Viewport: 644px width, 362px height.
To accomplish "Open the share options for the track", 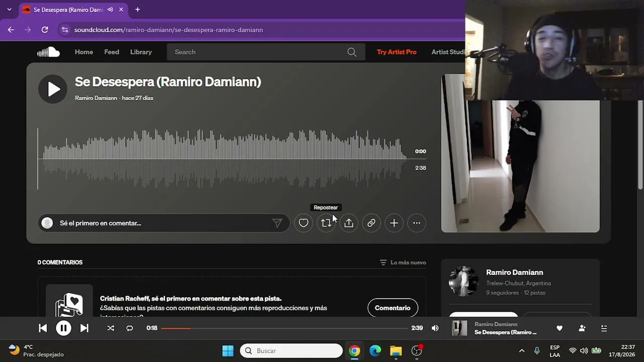I will click(349, 223).
